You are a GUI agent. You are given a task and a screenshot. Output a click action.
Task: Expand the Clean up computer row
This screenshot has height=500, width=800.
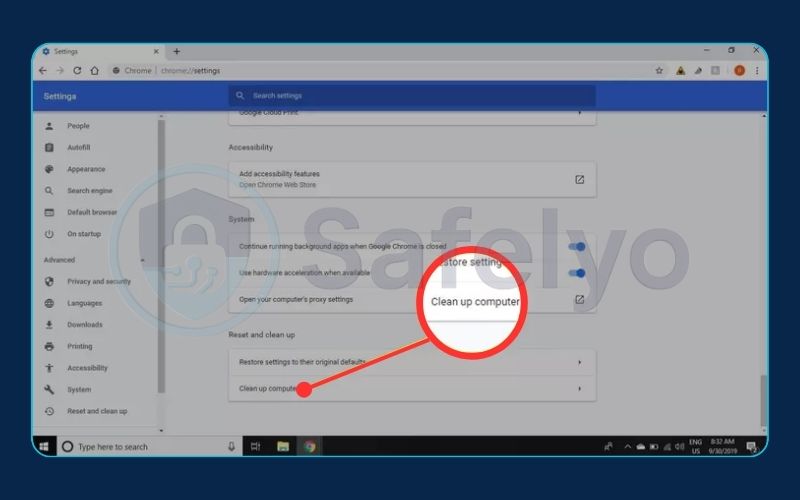[579, 388]
